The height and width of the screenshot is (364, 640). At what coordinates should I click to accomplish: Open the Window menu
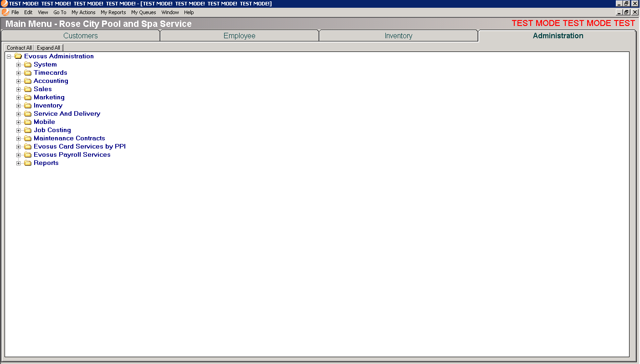pos(170,12)
